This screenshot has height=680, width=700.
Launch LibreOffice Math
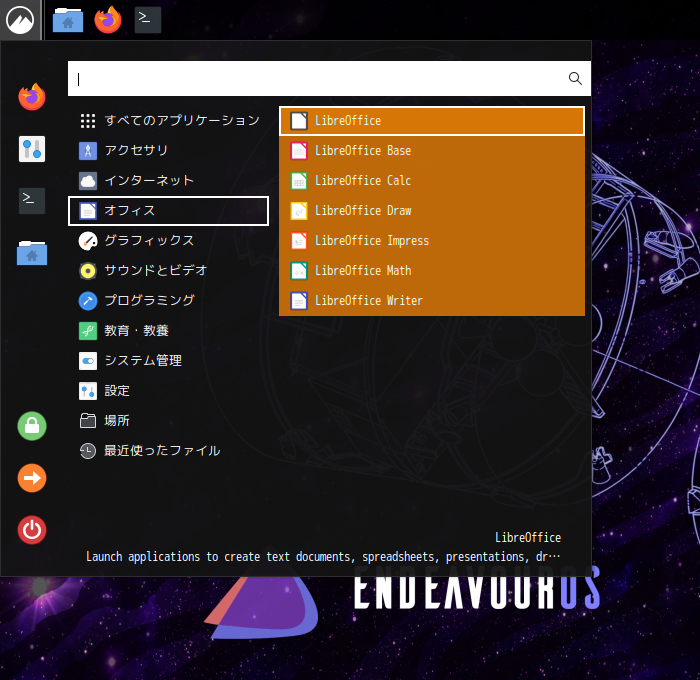(x=432, y=271)
